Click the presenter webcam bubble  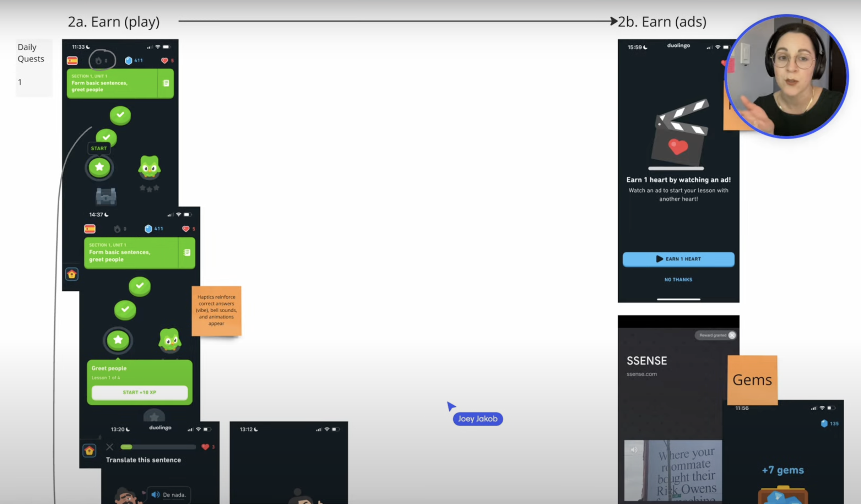pyautogui.click(x=786, y=76)
